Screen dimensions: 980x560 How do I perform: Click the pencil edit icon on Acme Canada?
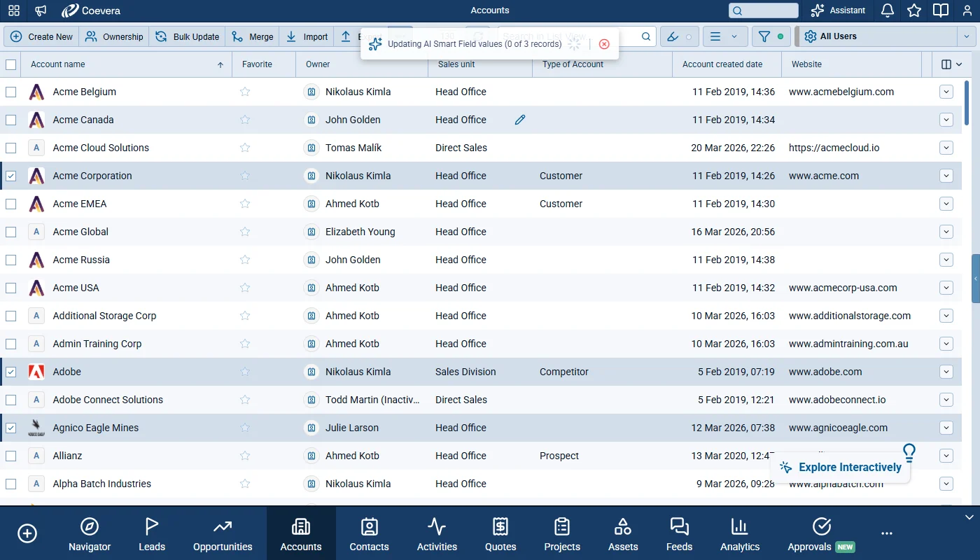(520, 120)
